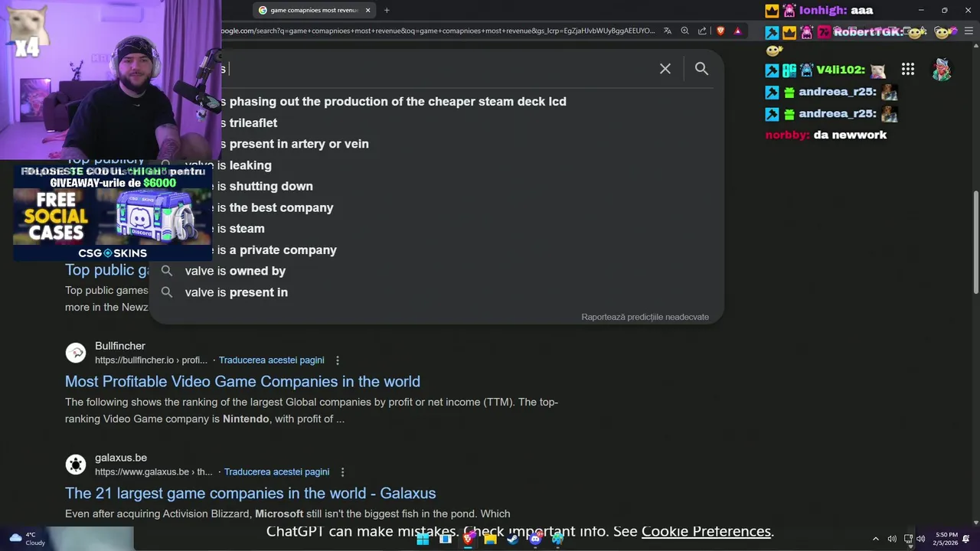The image size is (980, 551).
Task: Select suggestion 'valve is present in'
Action: pyautogui.click(x=236, y=292)
